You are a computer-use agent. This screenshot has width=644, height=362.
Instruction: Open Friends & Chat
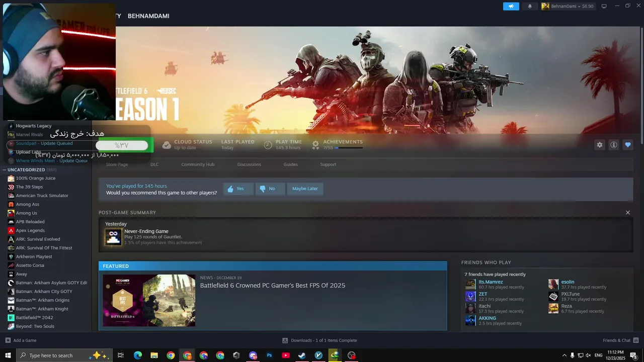620,340
